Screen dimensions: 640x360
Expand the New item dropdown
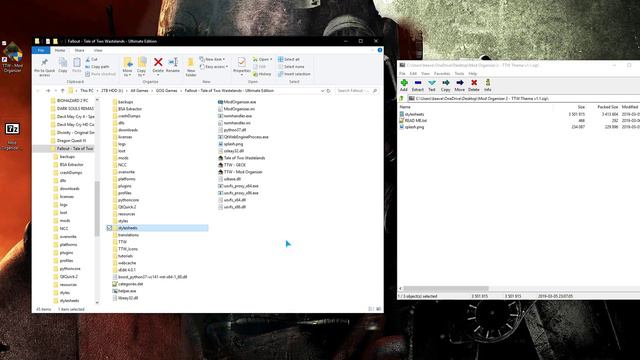(213, 60)
